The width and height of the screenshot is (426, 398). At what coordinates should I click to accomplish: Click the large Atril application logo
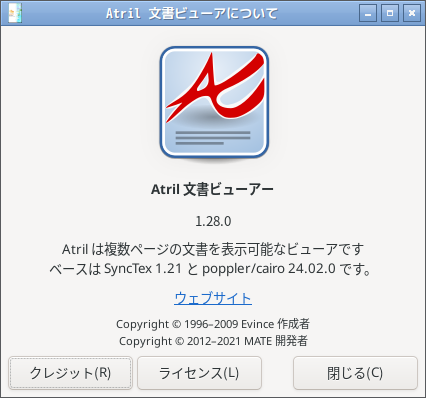click(214, 104)
